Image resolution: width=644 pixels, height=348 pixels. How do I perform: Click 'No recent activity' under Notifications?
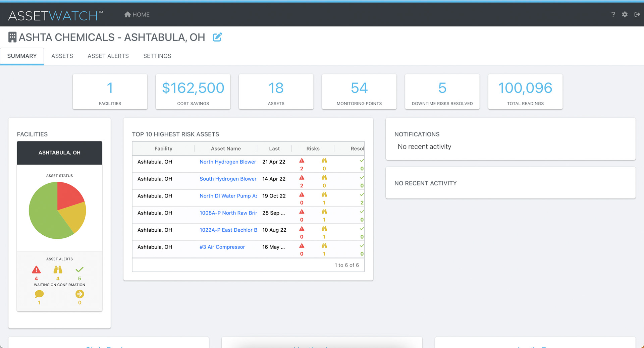pyautogui.click(x=424, y=147)
